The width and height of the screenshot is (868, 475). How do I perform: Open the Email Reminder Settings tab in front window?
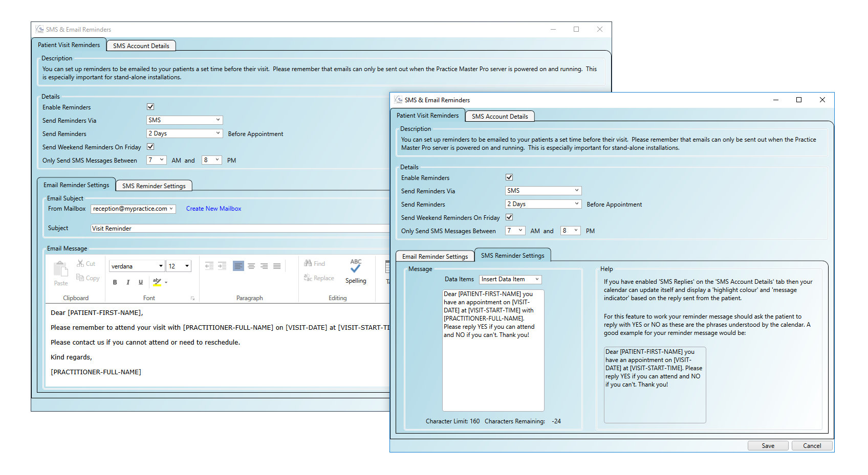pos(435,257)
